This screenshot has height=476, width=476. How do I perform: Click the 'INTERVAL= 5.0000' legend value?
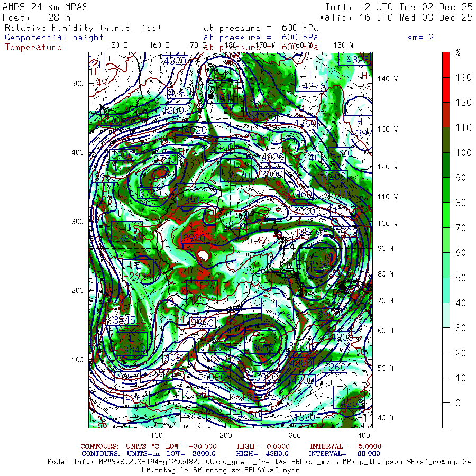(346, 446)
